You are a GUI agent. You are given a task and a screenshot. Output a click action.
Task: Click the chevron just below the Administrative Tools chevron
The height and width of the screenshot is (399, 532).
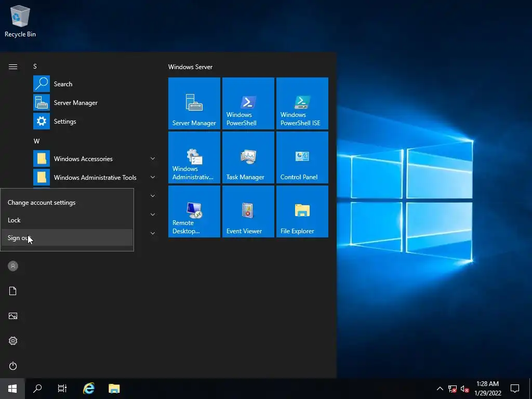[153, 196]
